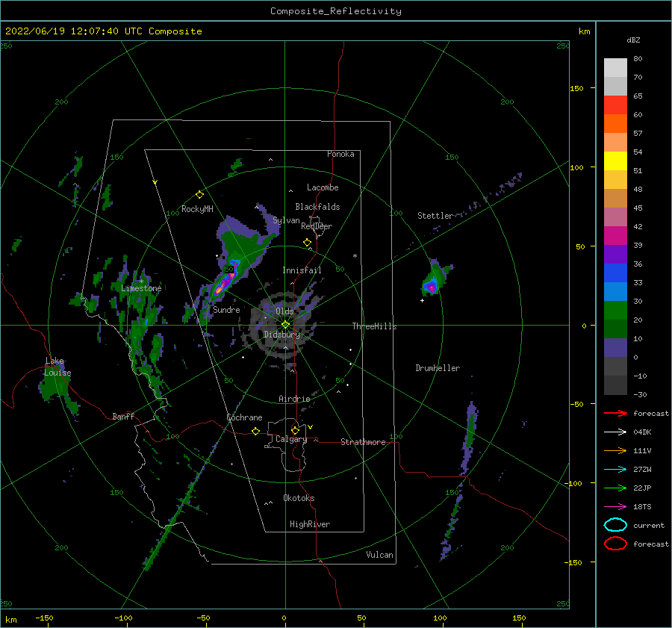The height and width of the screenshot is (628, 672).
Task: Click the Calgary city label
Action: (291, 439)
